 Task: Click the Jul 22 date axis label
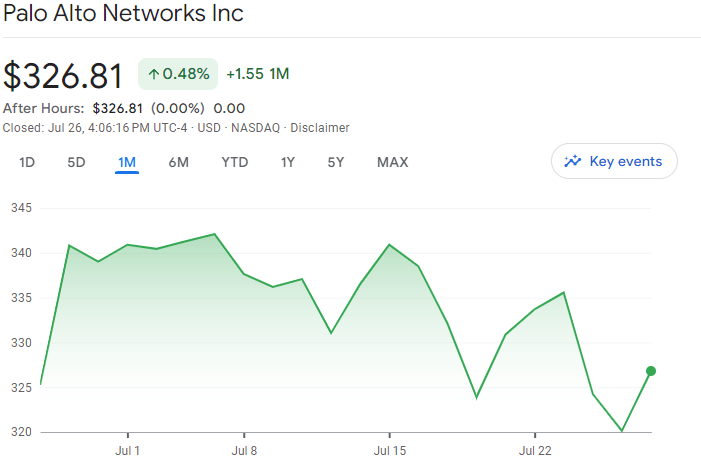(535, 451)
